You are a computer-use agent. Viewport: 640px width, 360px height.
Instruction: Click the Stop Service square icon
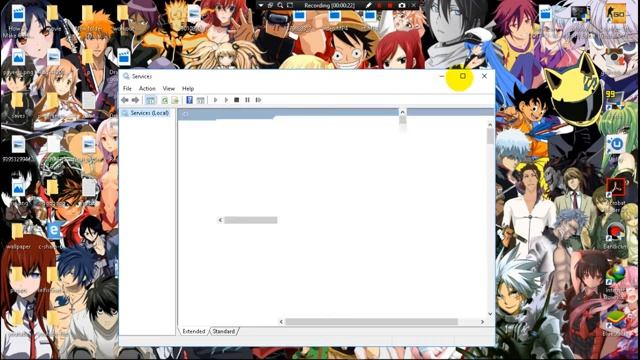[x=236, y=100]
